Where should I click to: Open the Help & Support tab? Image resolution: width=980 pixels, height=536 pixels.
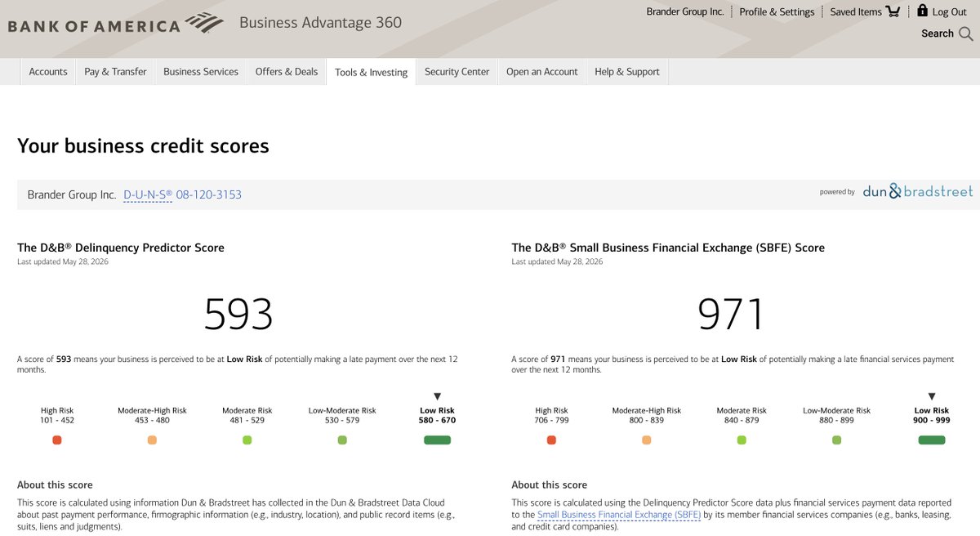(x=626, y=72)
